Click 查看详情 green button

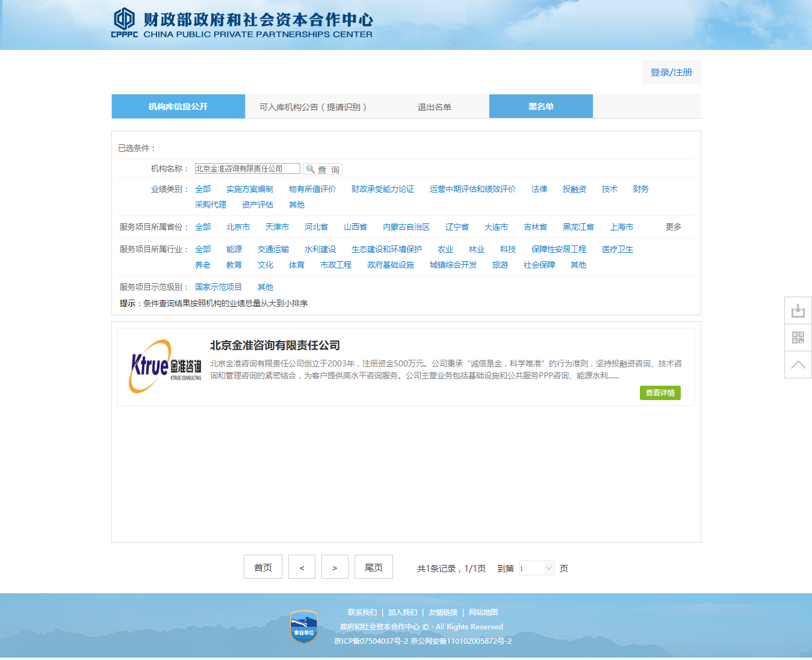660,393
